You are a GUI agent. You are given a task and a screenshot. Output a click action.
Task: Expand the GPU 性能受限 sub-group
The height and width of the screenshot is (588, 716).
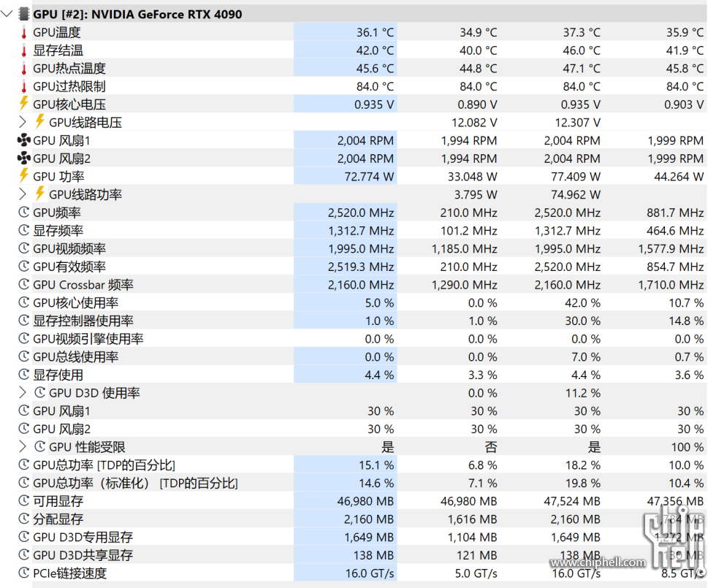[23, 446]
